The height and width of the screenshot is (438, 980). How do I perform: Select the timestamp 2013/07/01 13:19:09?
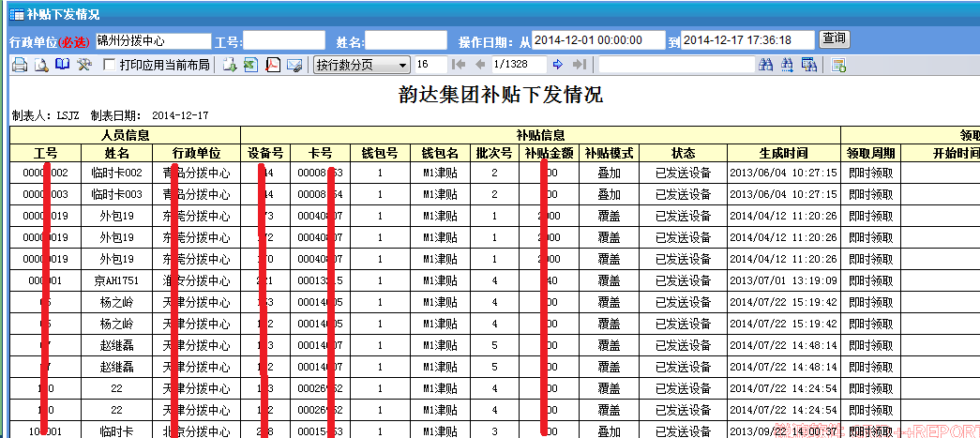coord(784,280)
